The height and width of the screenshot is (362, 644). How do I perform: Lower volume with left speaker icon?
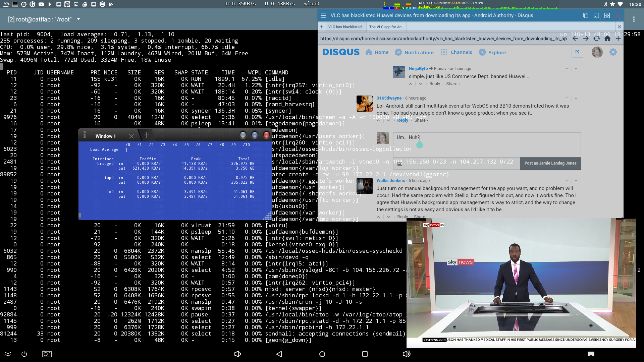tap(237, 354)
